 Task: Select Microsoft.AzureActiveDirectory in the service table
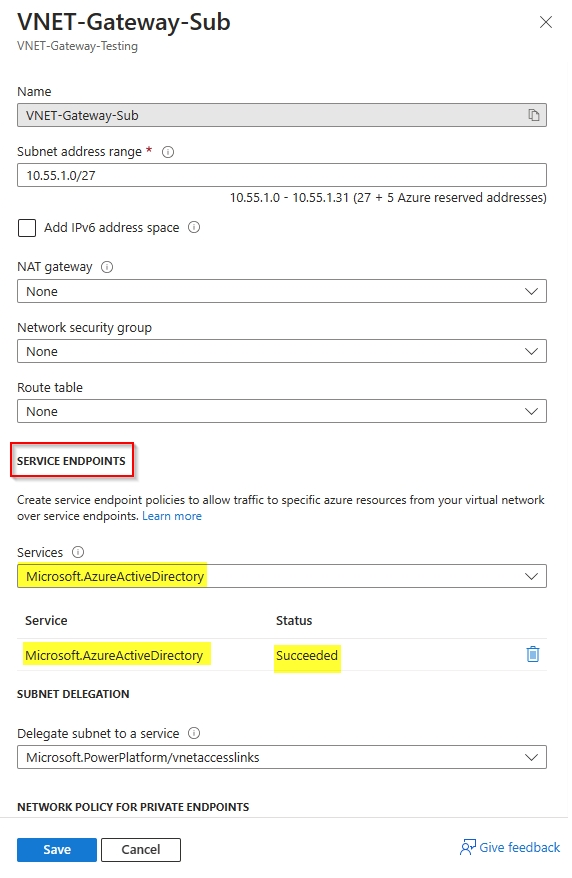(x=114, y=655)
